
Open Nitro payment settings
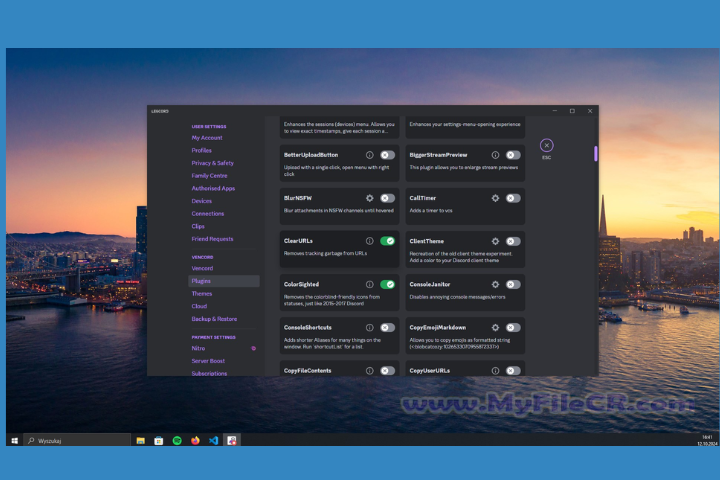click(x=198, y=348)
